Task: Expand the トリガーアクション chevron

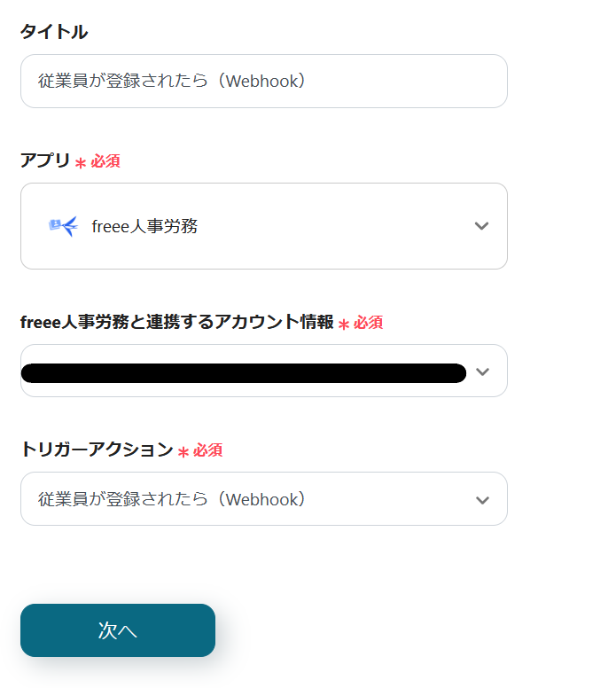Action: coord(482,500)
